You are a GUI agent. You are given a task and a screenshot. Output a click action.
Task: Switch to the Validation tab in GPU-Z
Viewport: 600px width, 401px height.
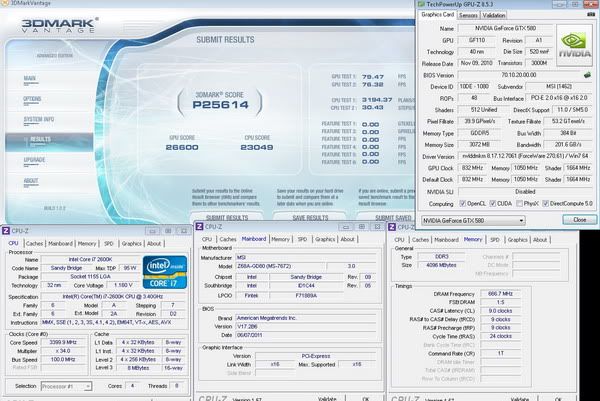click(x=493, y=15)
